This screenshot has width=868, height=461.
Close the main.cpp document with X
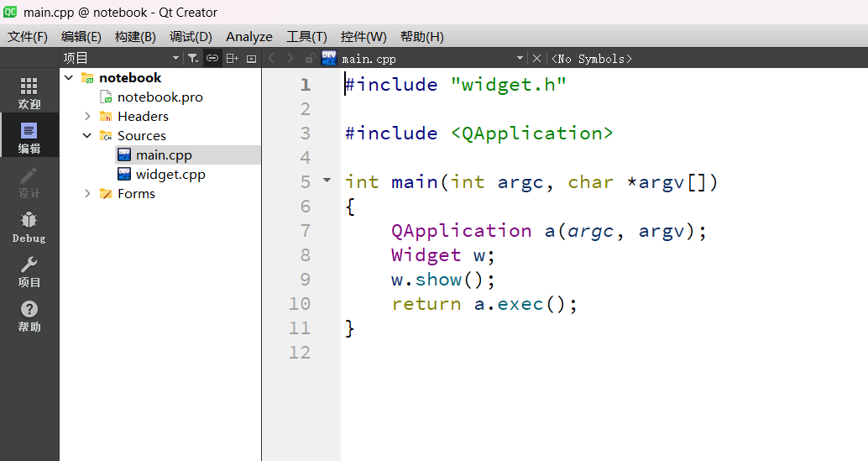point(536,58)
